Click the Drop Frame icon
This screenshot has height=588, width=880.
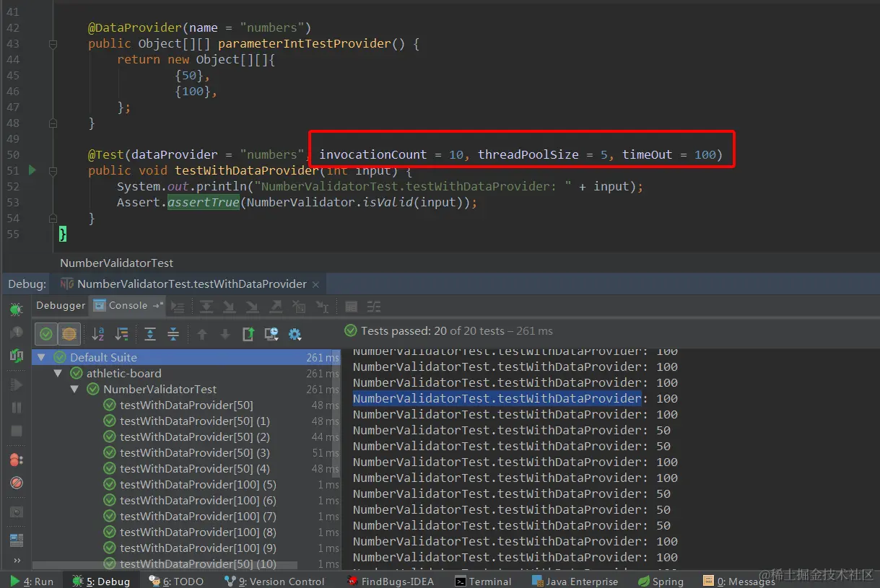click(299, 307)
